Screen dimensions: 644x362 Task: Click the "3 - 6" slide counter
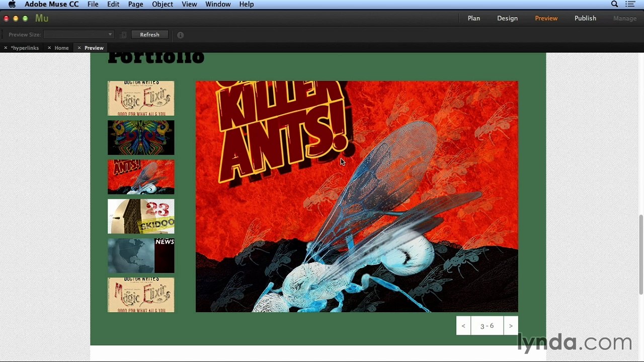(x=487, y=326)
